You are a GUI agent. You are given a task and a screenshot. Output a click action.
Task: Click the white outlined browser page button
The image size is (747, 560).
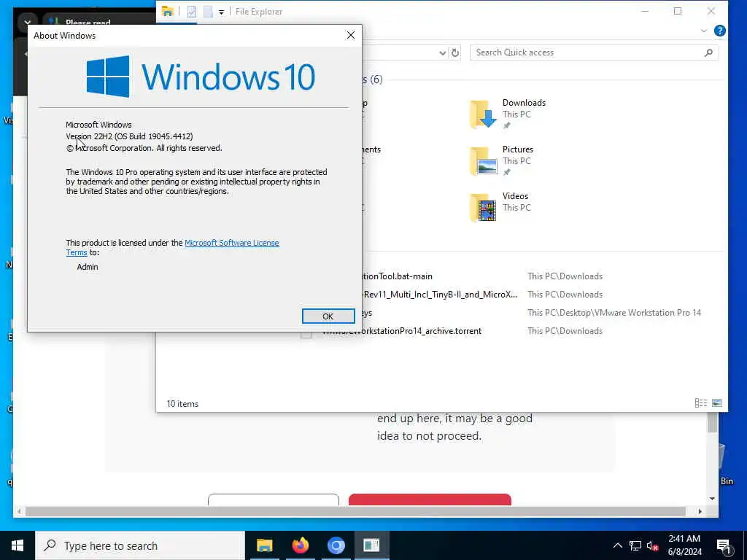click(x=274, y=499)
